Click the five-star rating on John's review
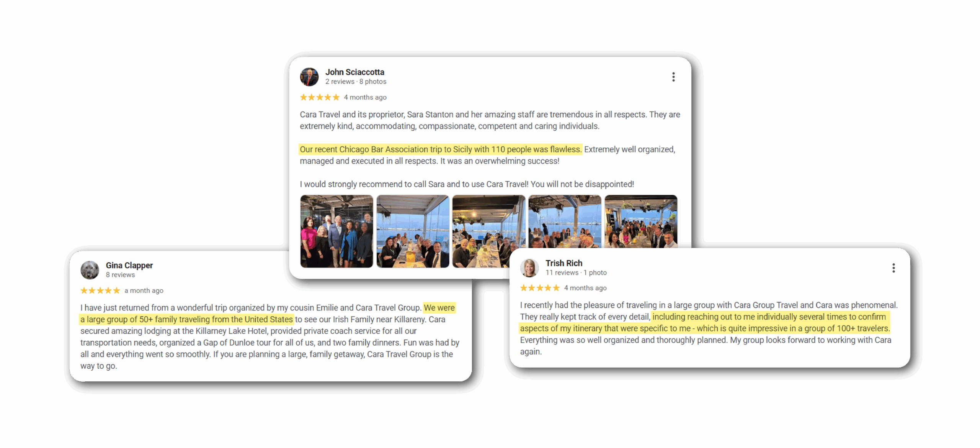 coord(320,97)
